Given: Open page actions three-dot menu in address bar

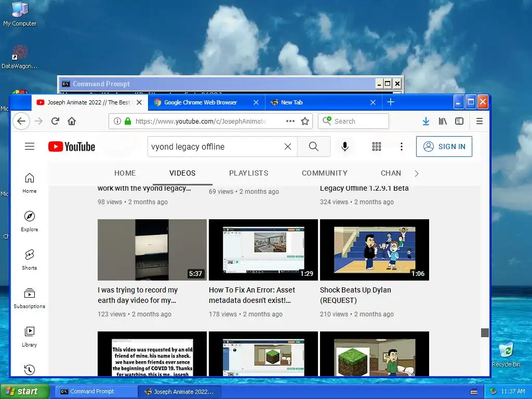Looking at the screenshot, I should [x=290, y=121].
